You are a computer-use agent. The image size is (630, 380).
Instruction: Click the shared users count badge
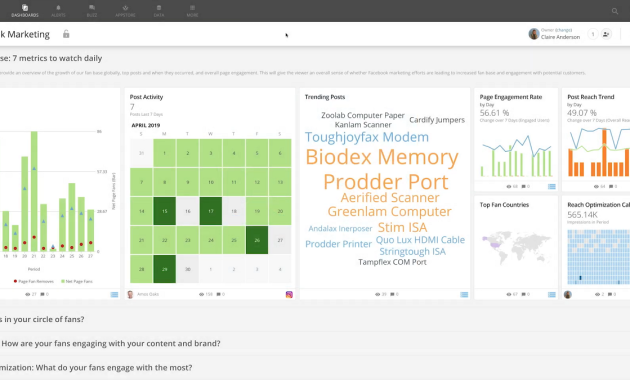click(593, 34)
